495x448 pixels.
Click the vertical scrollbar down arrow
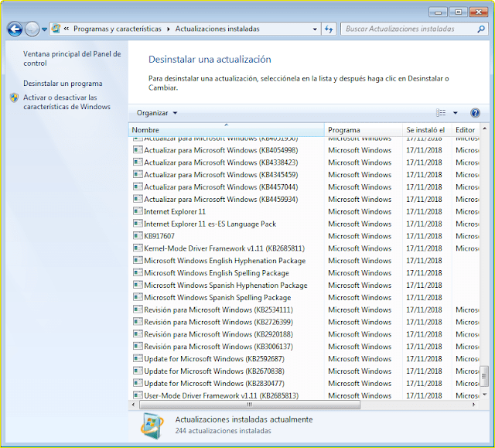point(484,395)
